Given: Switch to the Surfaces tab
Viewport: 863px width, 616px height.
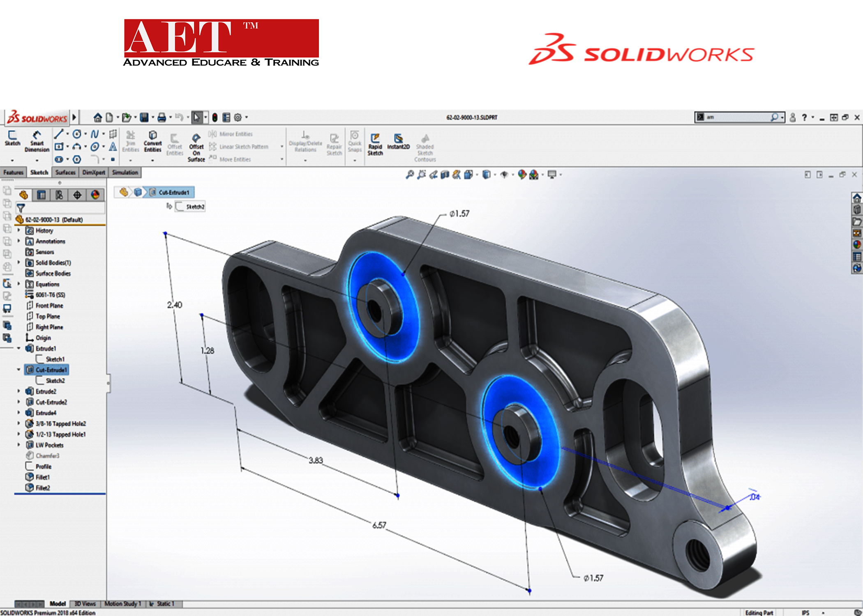Looking at the screenshot, I should coord(65,172).
